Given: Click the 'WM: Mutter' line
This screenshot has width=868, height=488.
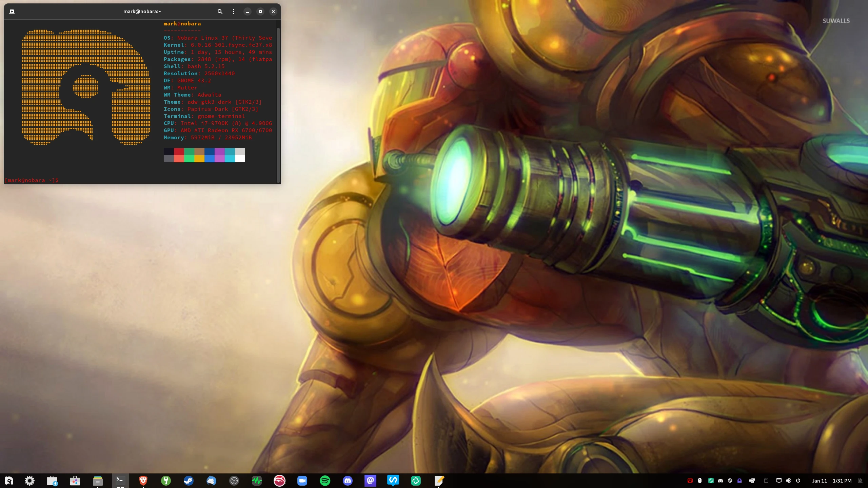Looking at the screenshot, I should click(x=181, y=88).
